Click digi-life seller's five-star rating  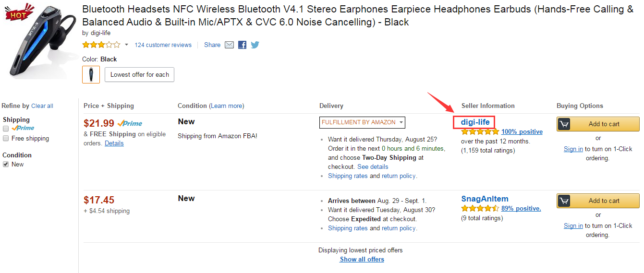coord(480,131)
